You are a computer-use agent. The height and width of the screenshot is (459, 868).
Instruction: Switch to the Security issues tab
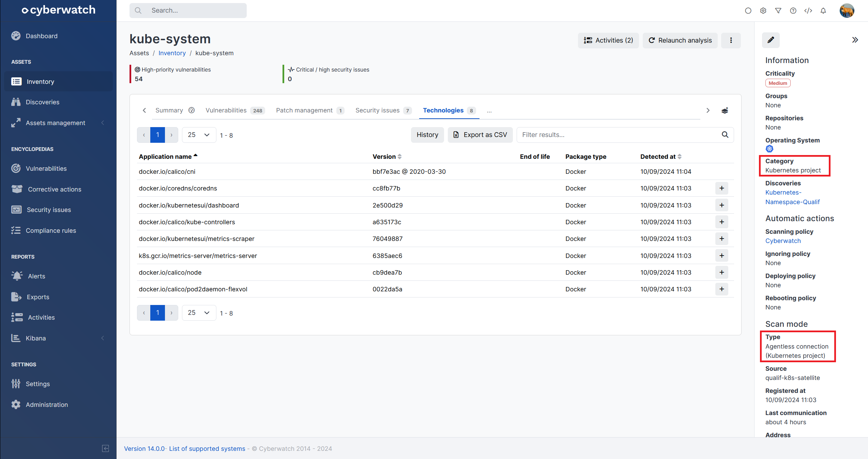click(384, 110)
